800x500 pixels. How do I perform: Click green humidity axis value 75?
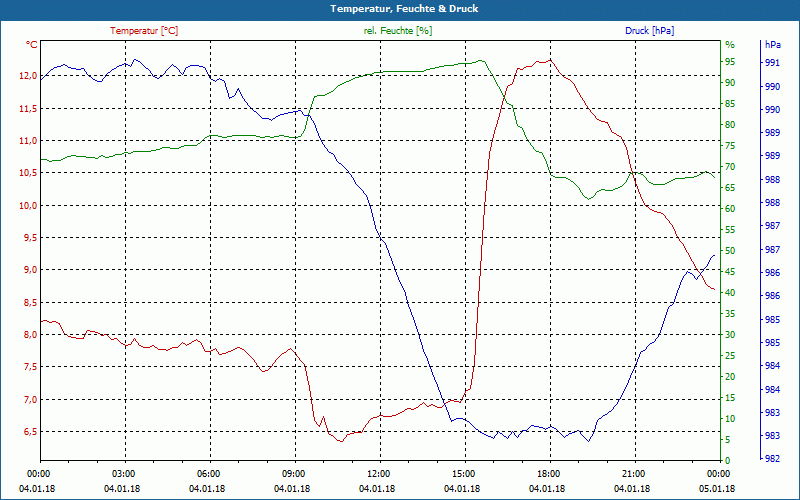(730, 145)
